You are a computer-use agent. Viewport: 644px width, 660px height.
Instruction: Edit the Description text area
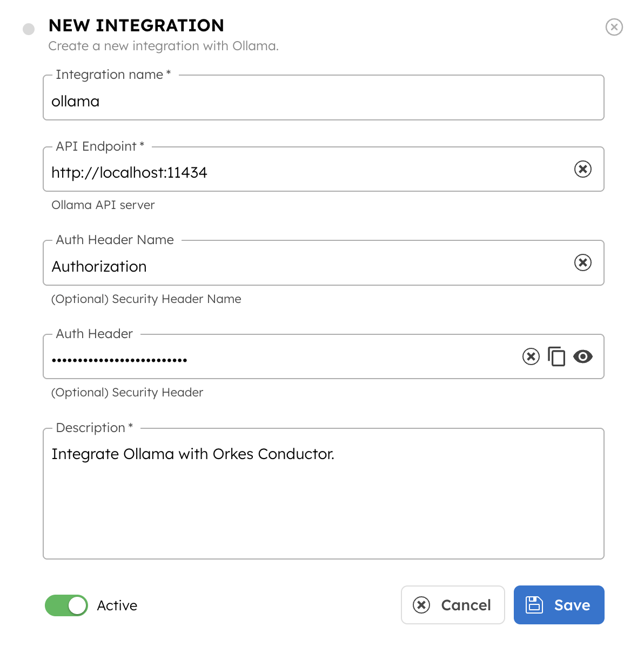[x=323, y=494]
